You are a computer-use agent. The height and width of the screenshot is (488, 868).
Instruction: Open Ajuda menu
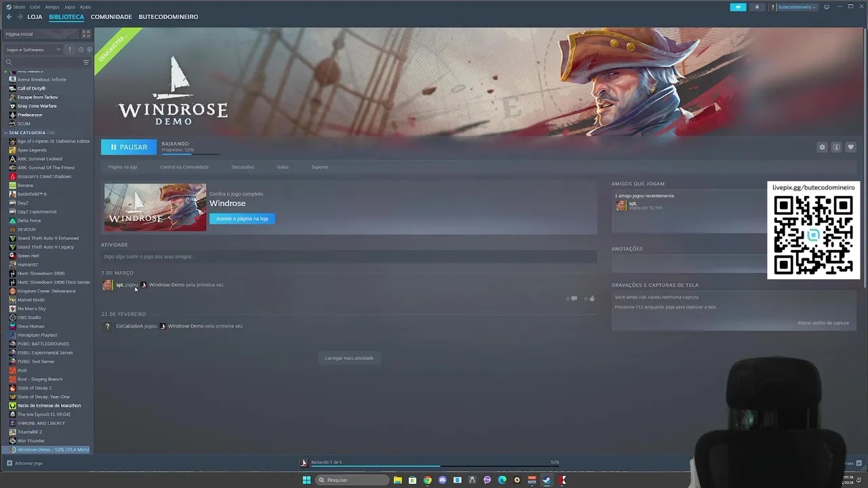(x=85, y=7)
